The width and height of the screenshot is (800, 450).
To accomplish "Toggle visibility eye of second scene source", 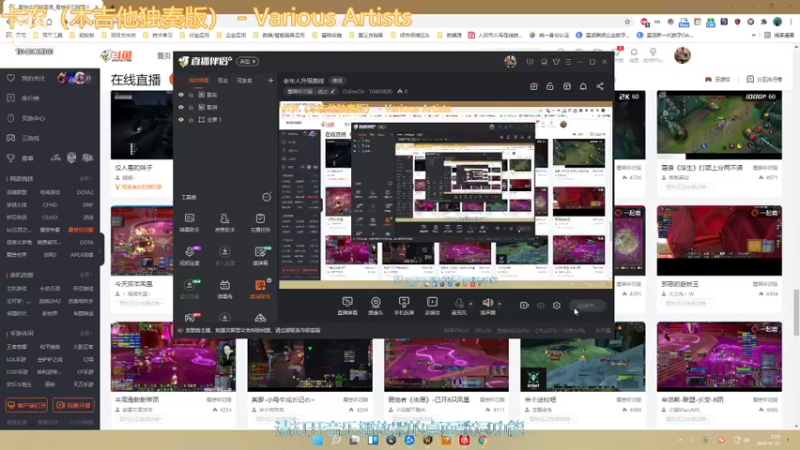I will coord(181,107).
